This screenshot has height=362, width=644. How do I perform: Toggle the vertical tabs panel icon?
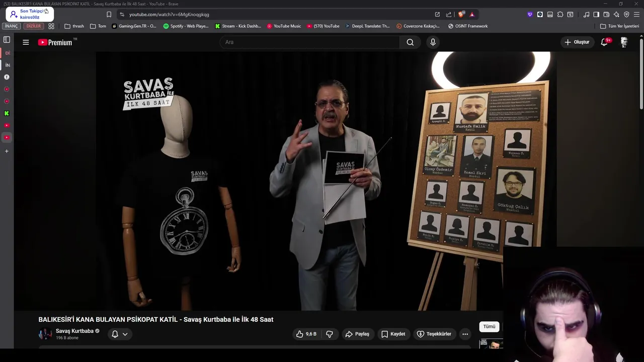point(7,40)
